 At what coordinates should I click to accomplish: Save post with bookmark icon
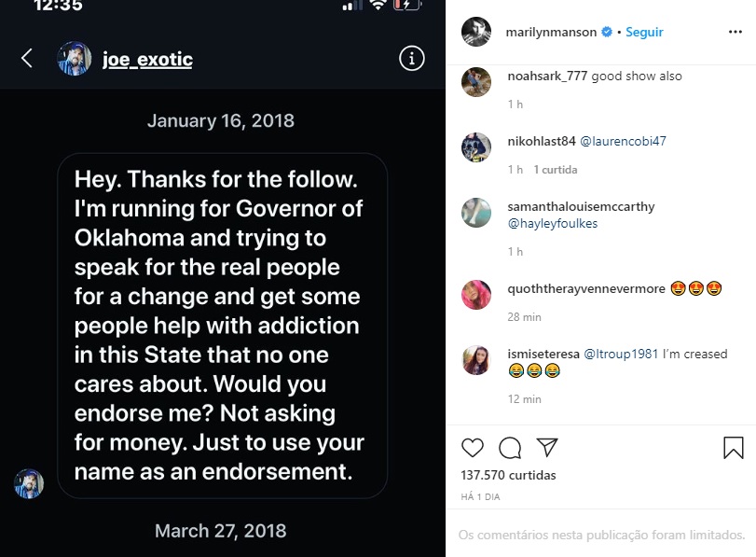pos(734,448)
